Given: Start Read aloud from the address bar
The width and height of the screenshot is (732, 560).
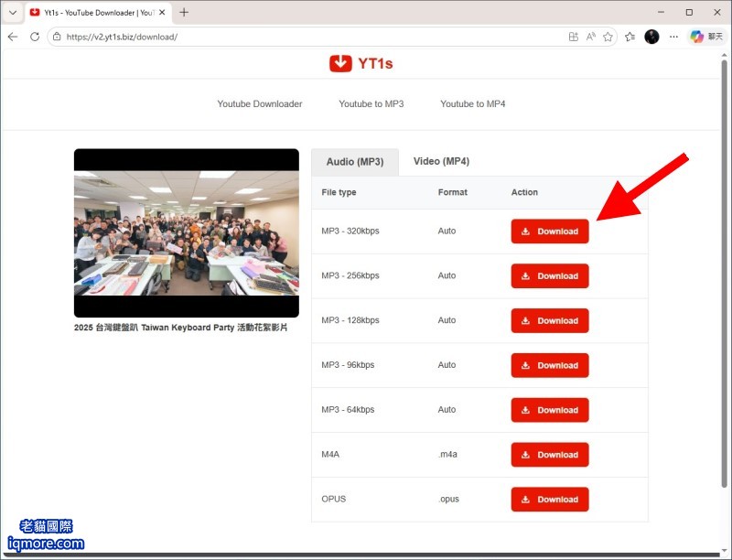Looking at the screenshot, I should pos(590,38).
